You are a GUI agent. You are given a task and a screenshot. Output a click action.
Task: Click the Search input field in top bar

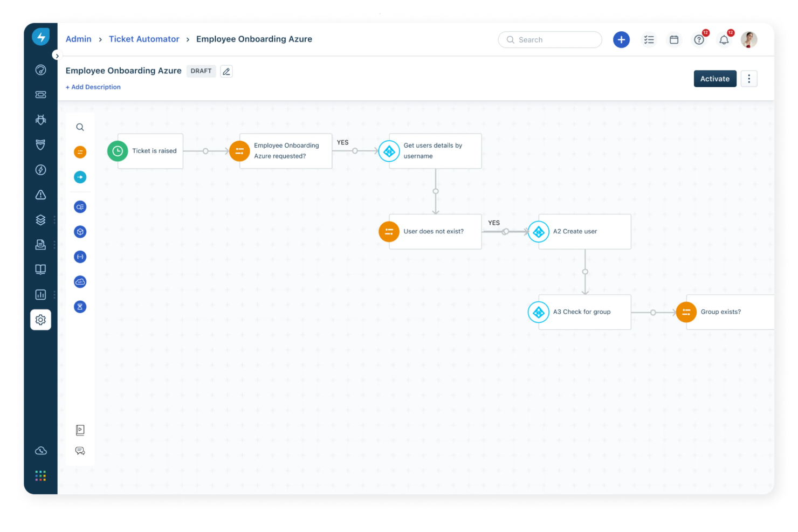pyautogui.click(x=550, y=39)
